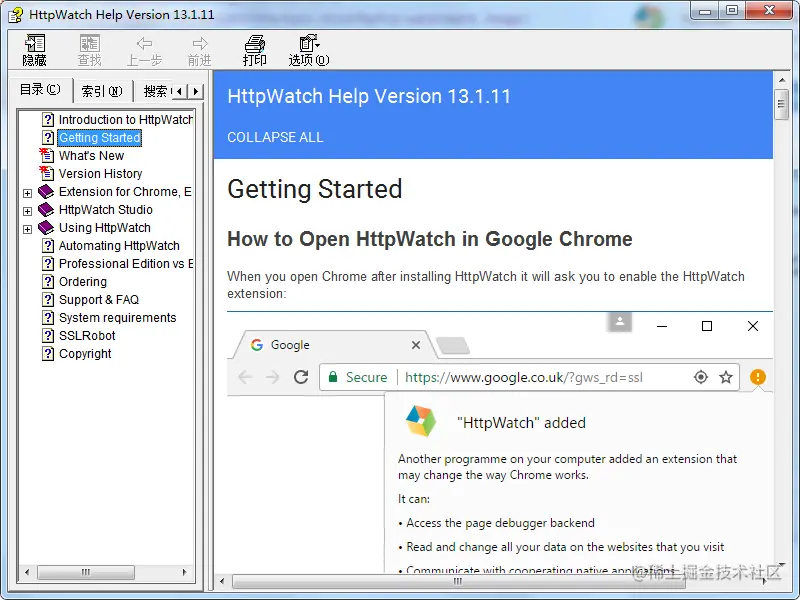Screen dimensions: 800x600
Task: Click the 隐藏 (Hide) toolbar icon
Action: pyautogui.click(x=35, y=51)
